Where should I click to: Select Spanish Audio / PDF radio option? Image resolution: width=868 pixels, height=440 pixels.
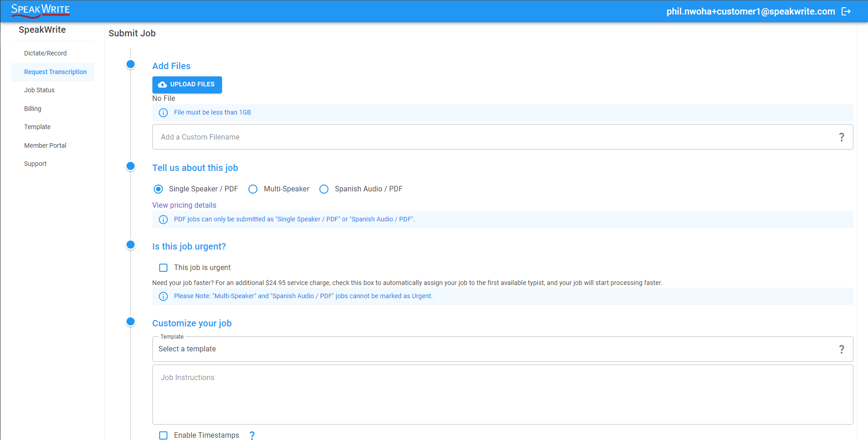point(324,189)
